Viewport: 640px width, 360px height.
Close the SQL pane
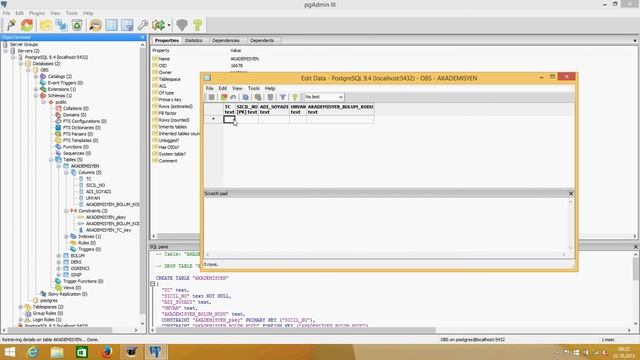636,247
